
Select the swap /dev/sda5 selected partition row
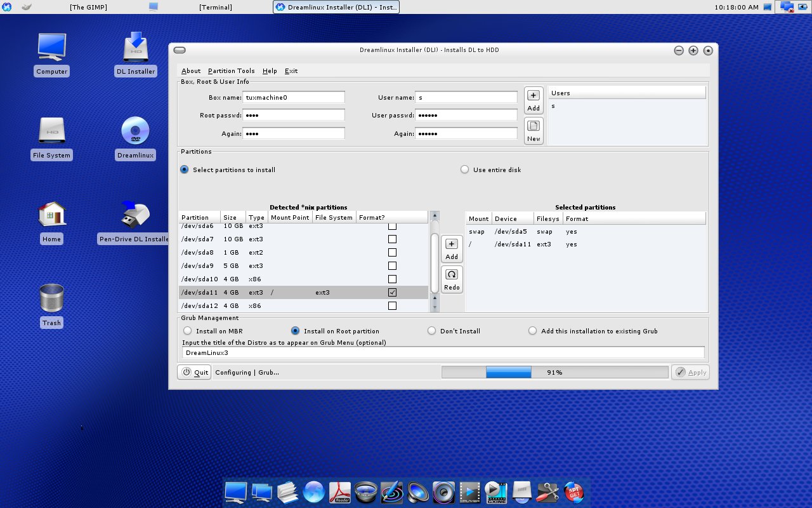click(586, 232)
